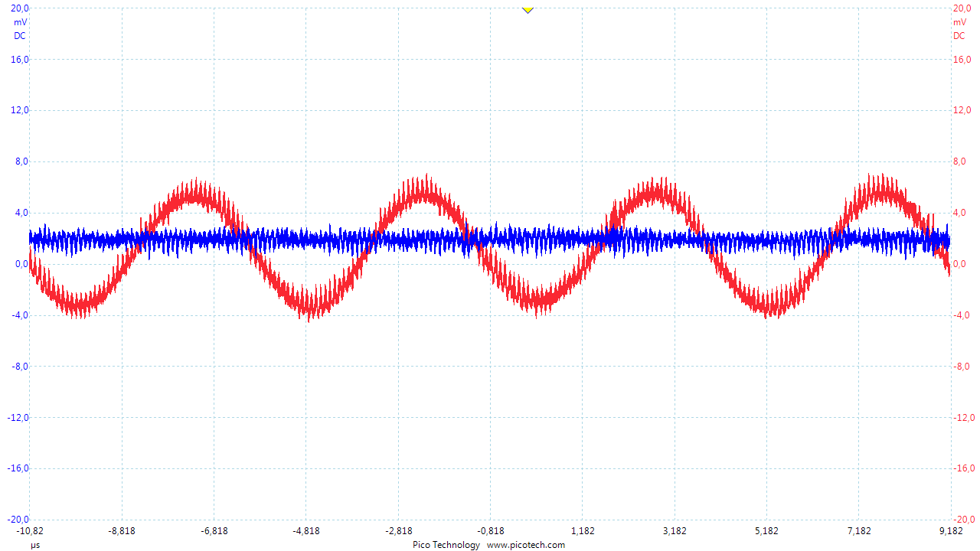Select the -2,818 time axis value
The height and width of the screenshot is (551, 980).
tap(398, 530)
